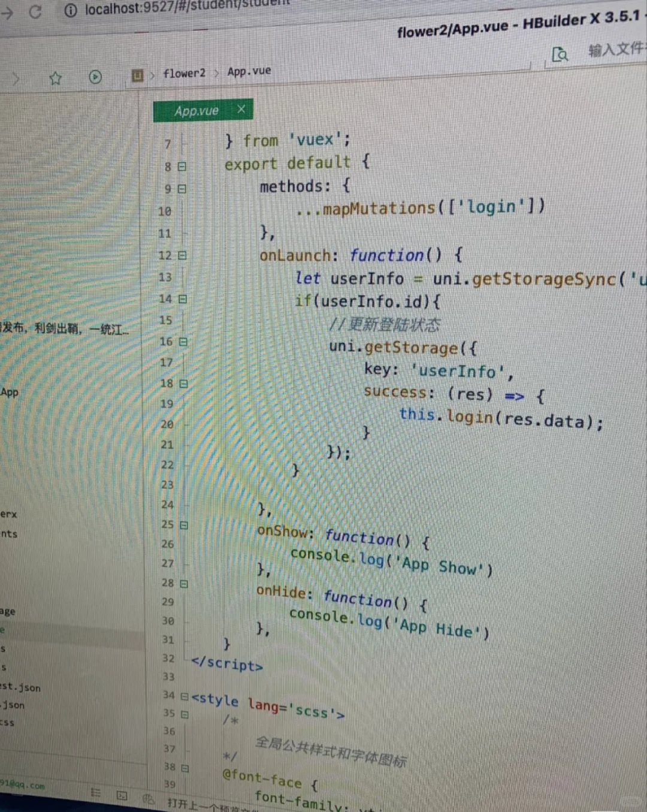Click the bookmark star icon
This screenshot has height=812, width=647.
pyautogui.click(x=56, y=78)
